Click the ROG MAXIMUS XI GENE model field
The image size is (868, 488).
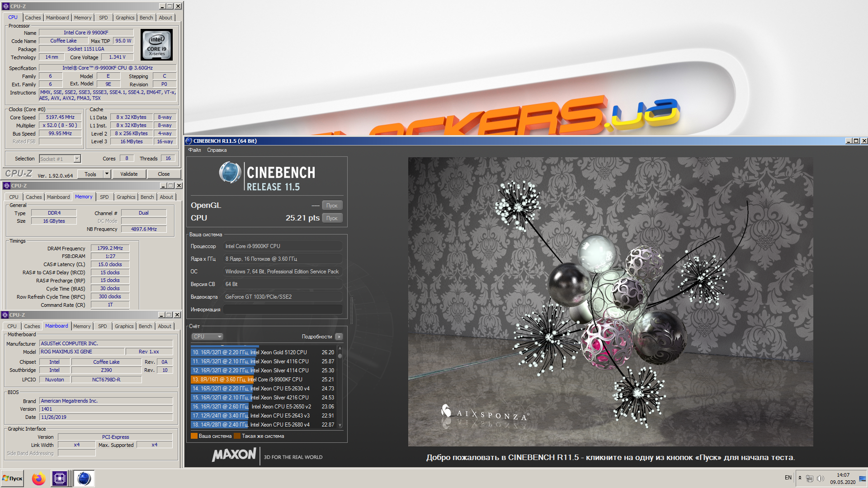point(82,352)
